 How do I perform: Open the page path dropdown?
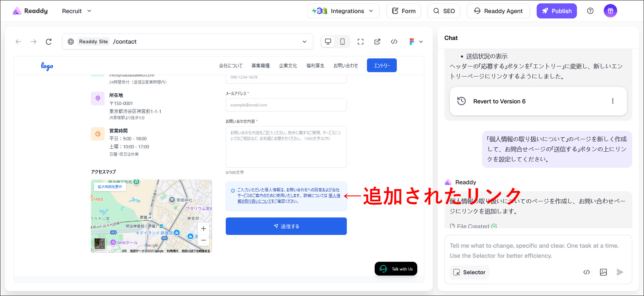pyautogui.click(x=304, y=42)
